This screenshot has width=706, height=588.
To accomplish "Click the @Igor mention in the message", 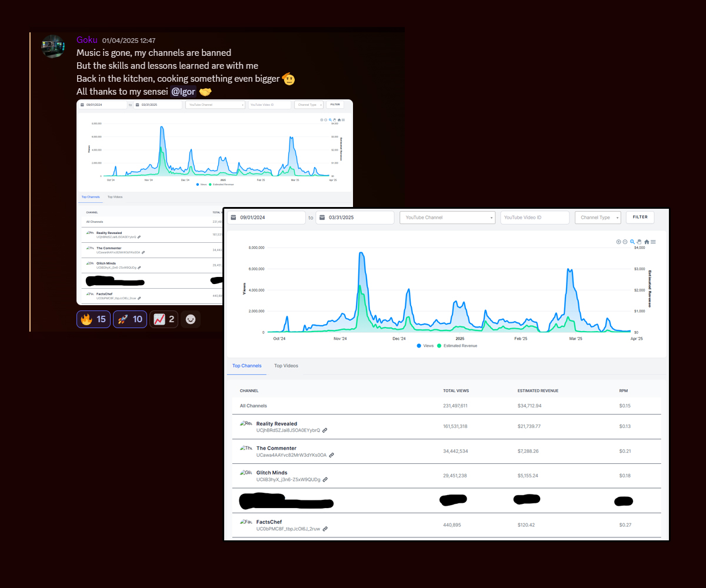I will coord(183,92).
